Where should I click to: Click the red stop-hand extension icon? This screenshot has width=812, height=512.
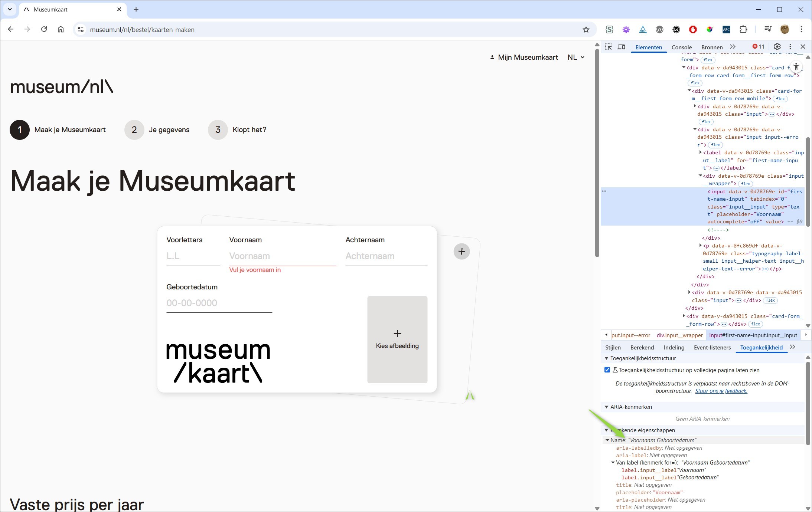pyautogui.click(x=693, y=29)
